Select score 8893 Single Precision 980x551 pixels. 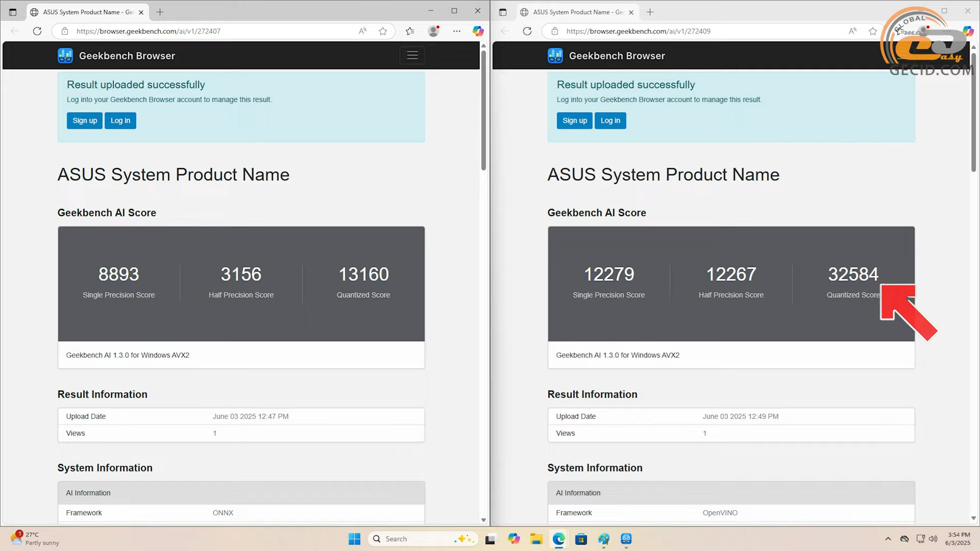[x=118, y=274]
